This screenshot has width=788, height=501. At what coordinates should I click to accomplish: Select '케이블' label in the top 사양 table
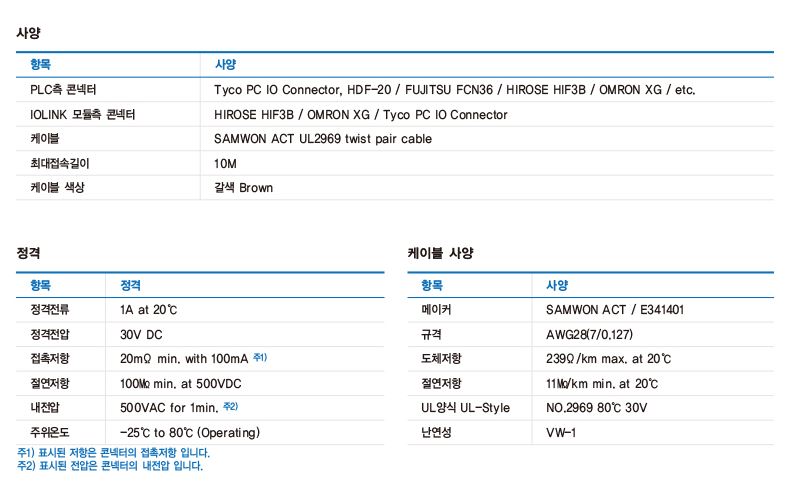[45, 139]
